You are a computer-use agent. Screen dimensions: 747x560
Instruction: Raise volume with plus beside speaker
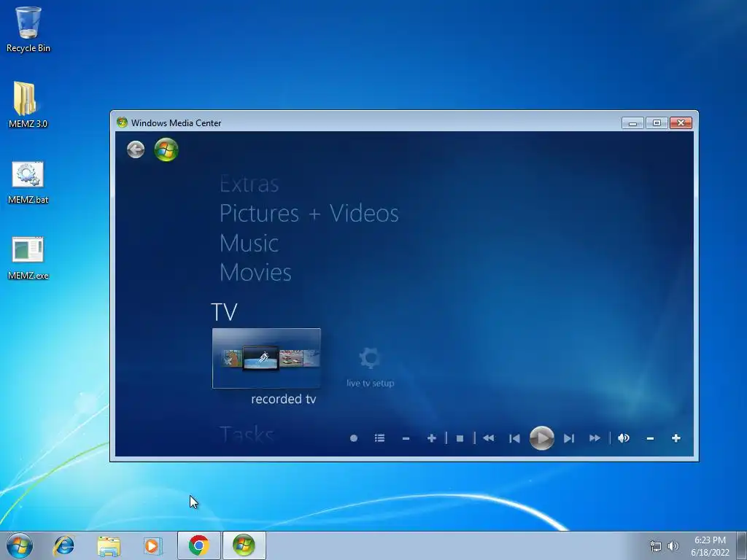pos(676,438)
